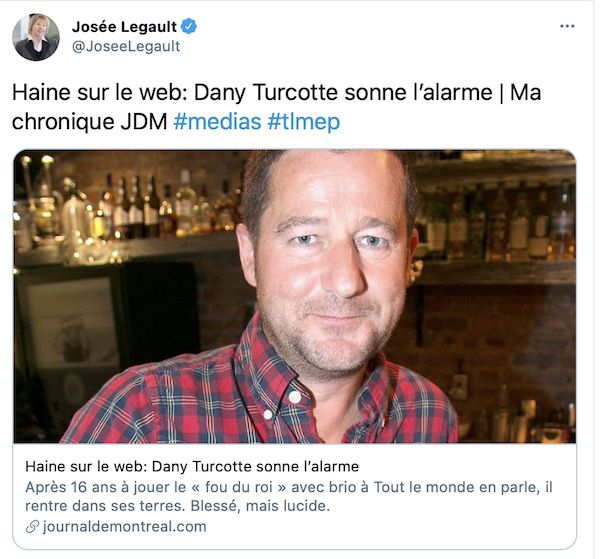Viewport: 600px width, 559px height.
Task: Select the tweet's first line "Haine sur le web"
Action: click(x=276, y=93)
